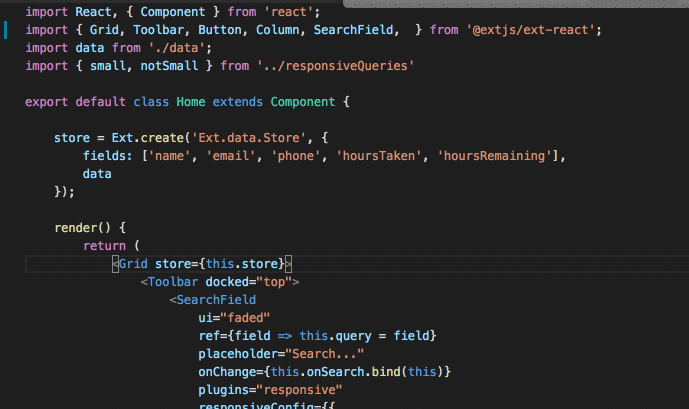Click the "faded" ui attribute value
Image resolution: width=689 pixels, height=409 pixels.
[x=245, y=318]
